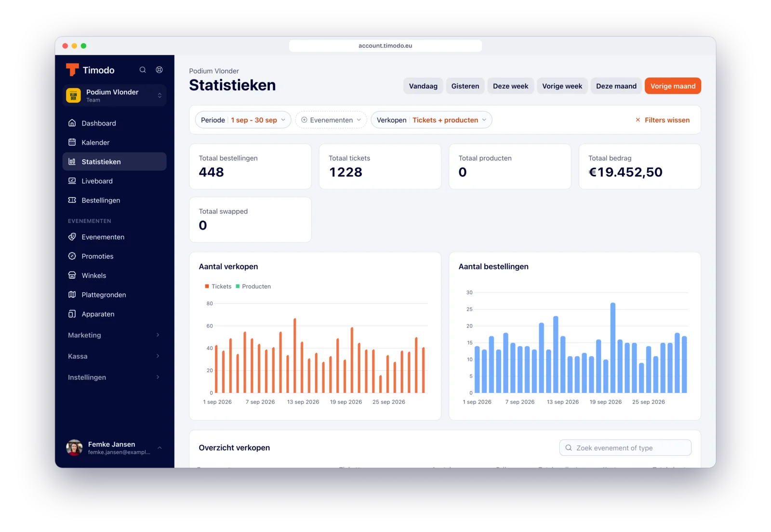The width and height of the screenshot is (771, 532).
Task: Toggle Tickets legend in Aantal verkopen chart
Action: click(218, 286)
